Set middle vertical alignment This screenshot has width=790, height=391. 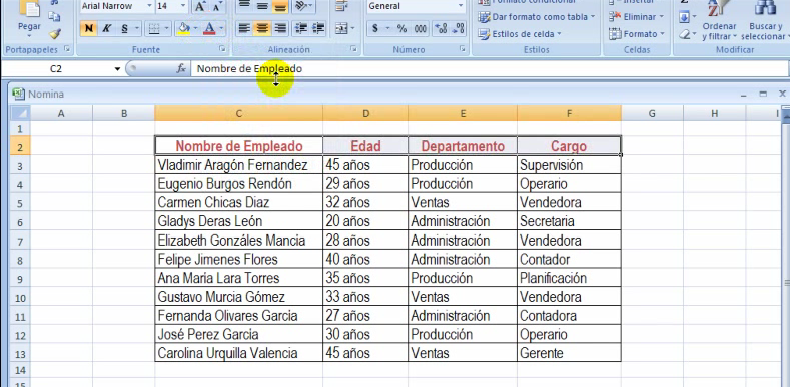pyautogui.click(x=261, y=7)
